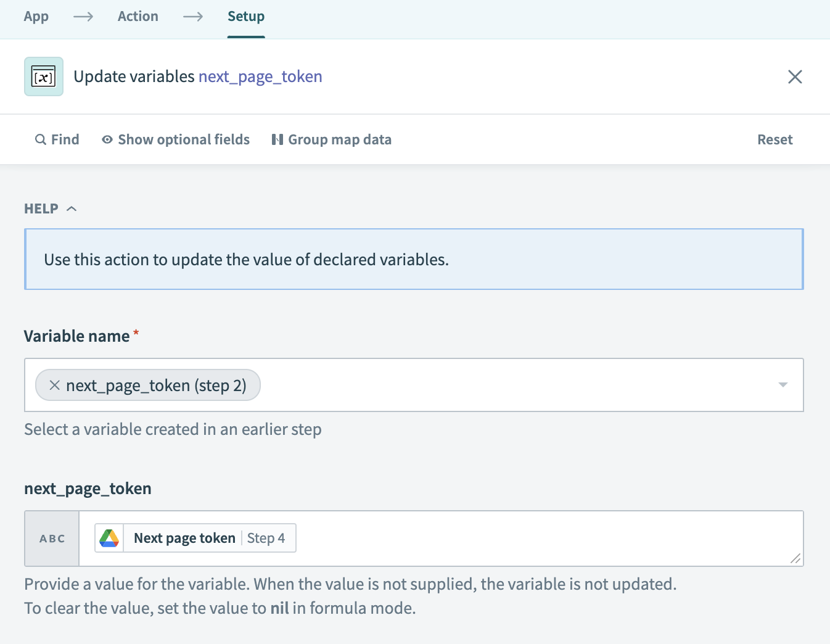The width and height of the screenshot is (830, 644).
Task: Collapse the HELP section
Action: [71, 208]
